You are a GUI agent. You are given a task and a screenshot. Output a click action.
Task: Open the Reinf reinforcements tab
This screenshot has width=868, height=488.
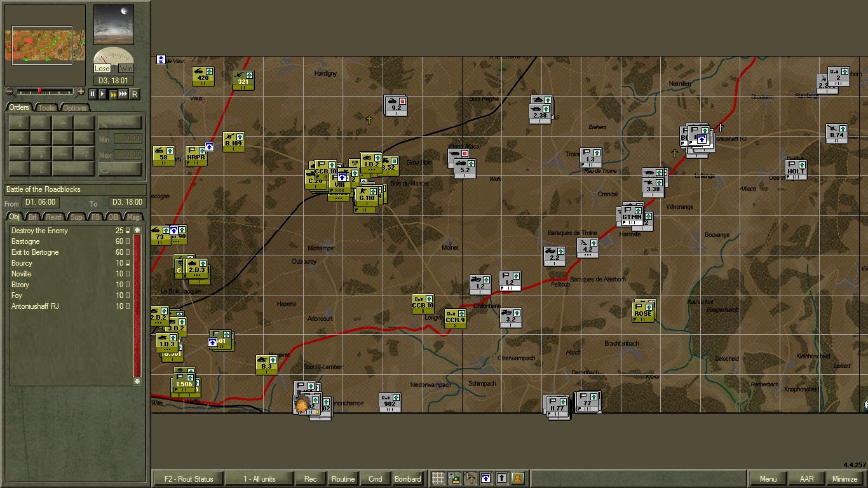[55, 217]
